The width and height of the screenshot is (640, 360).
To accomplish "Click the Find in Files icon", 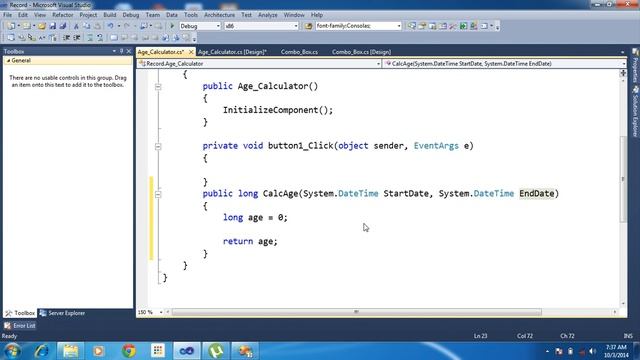I will coord(308,26).
